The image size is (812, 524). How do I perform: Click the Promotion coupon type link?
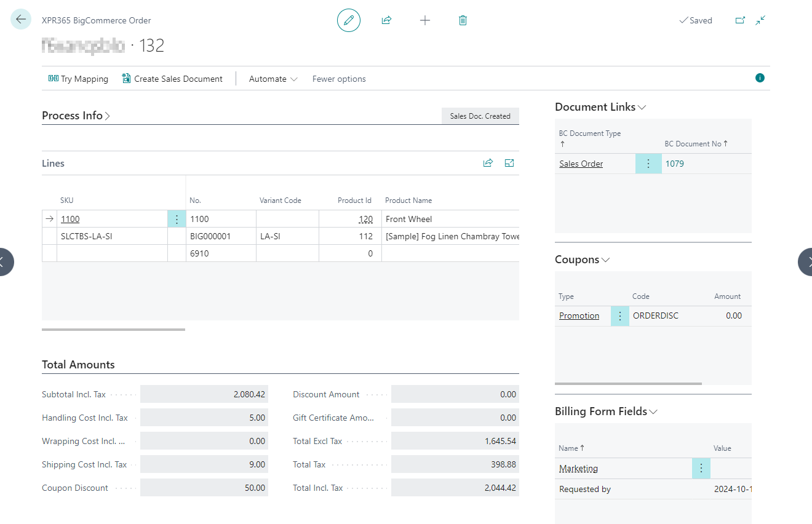579,316
